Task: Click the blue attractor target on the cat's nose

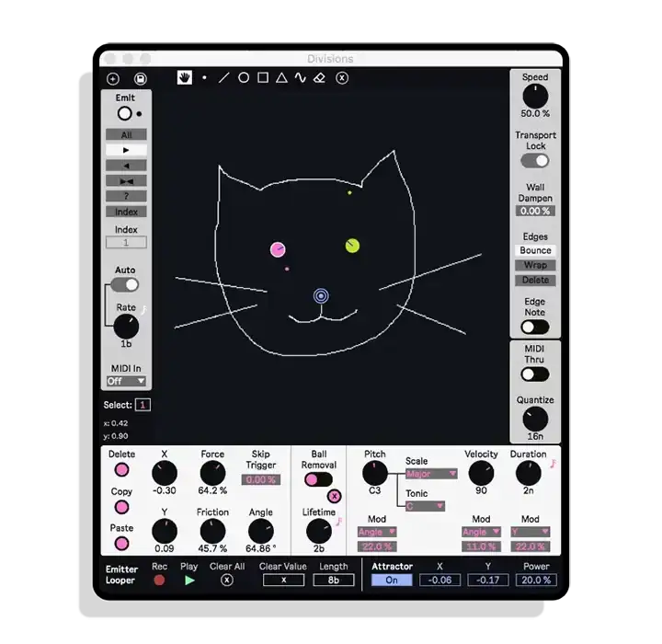Action: (321, 296)
